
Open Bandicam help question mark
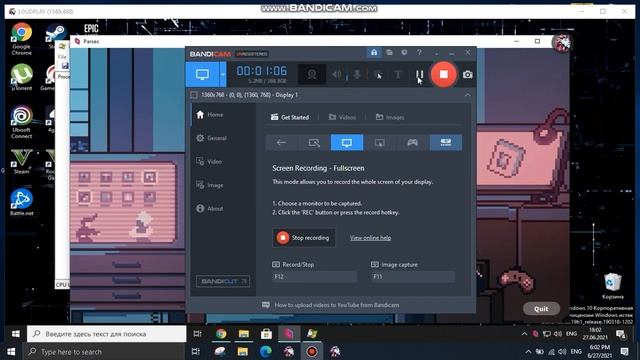click(419, 52)
